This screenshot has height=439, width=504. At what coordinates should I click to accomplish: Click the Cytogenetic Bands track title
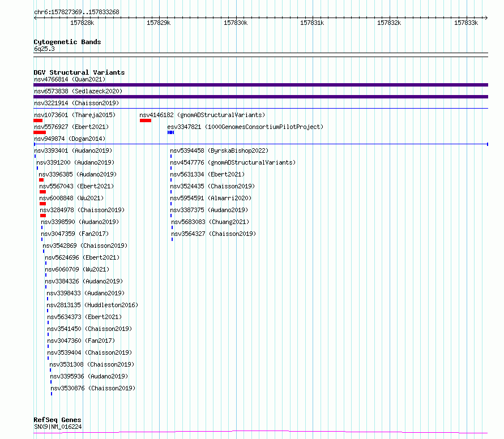click(67, 42)
